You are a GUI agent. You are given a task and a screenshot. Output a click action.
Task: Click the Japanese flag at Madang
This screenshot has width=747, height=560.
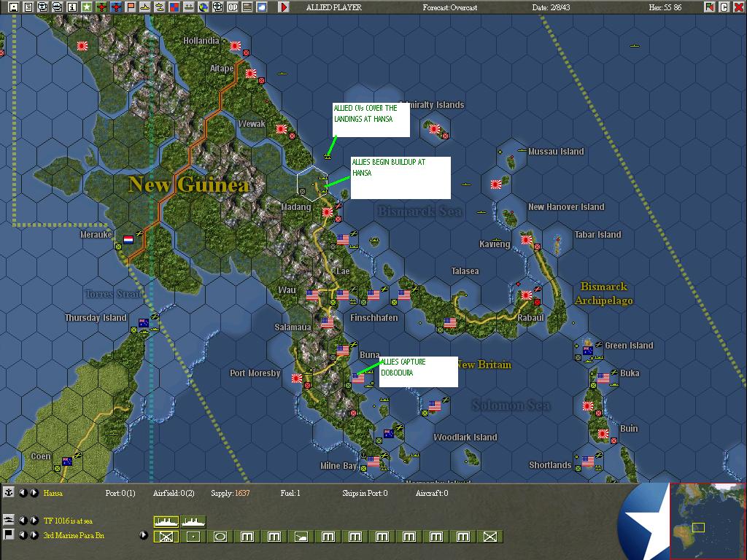pos(328,212)
